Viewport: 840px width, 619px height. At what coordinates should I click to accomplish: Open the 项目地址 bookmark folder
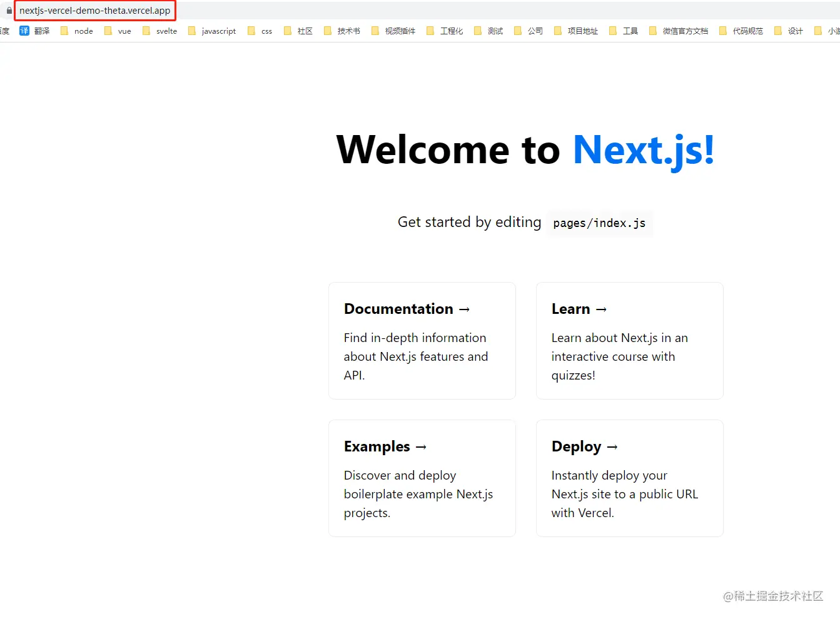[x=576, y=31]
